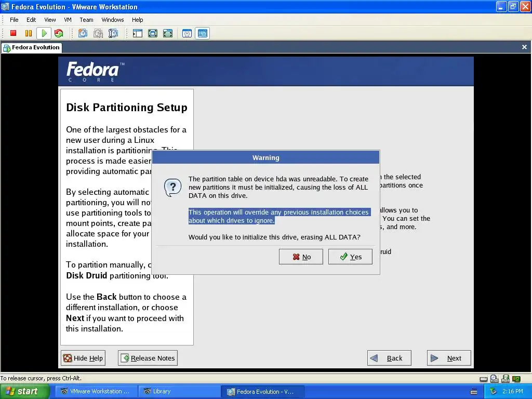This screenshot has width=532, height=399.
Task: Click the Revert to Snapshot icon
Action: [x=98, y=33]
